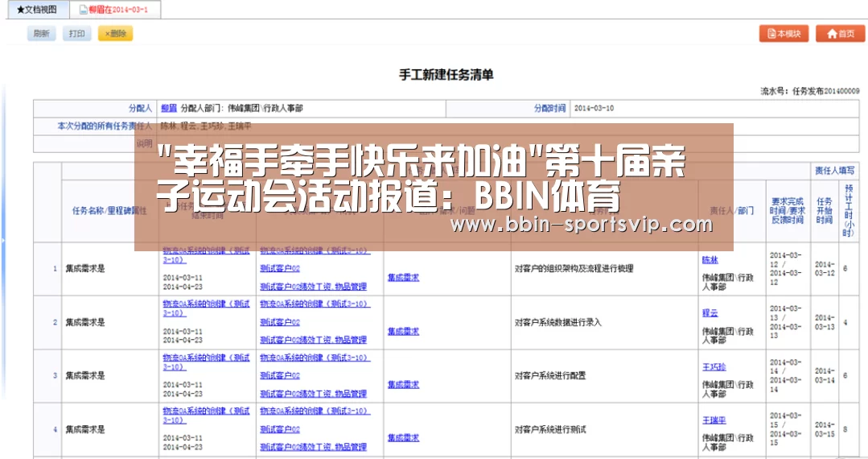Open 王瑞平 responsible person link
Viewport: 868px width, 459px height.
pos(714,420)
